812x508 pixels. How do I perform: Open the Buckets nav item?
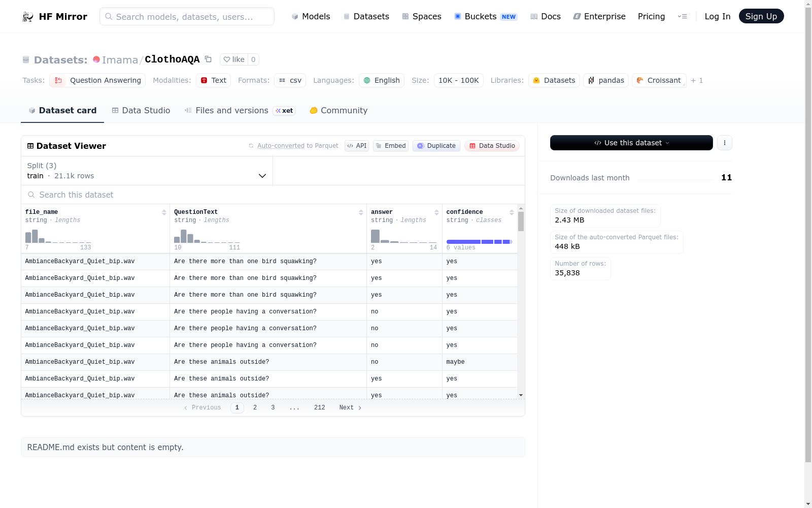(x=485, y=16)
